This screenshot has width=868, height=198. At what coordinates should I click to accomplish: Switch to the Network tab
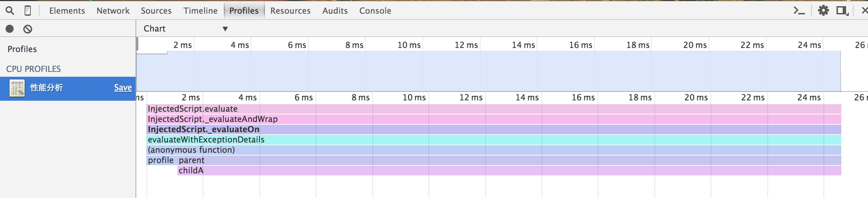113,11
